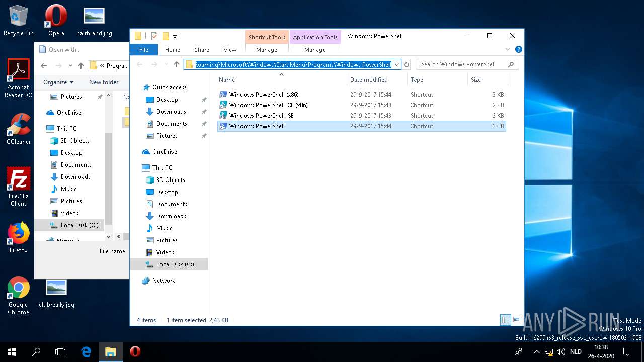
Task: Open Manage tab under Application Tools
Action: [315, 50]
